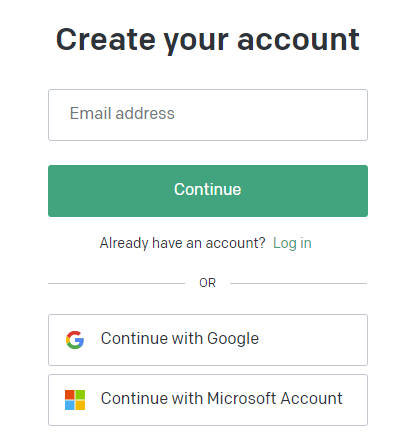The width and height of the screenshot is (406, 445).
Task: Click the blue square in Microsoft logo
Action: coord(69,405)
